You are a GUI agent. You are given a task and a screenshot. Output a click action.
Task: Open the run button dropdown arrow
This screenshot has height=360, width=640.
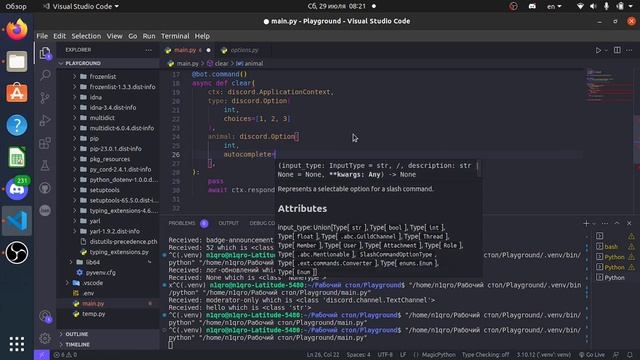[606, 51]
